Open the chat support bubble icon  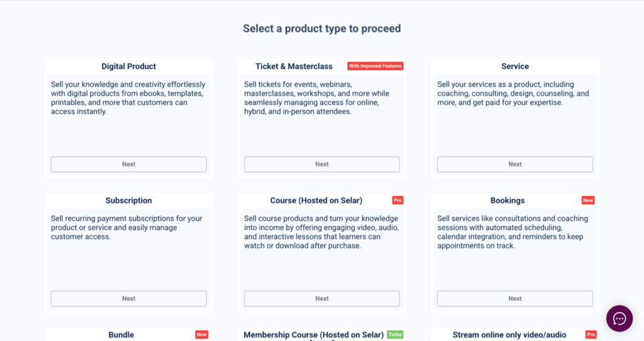click(x=619, y=318)
